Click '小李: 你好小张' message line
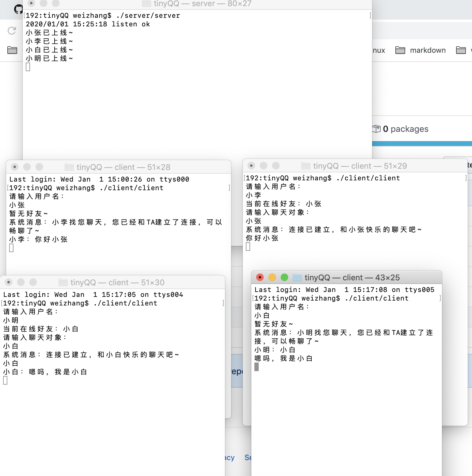The image size is (472, 476). (38, 240)
